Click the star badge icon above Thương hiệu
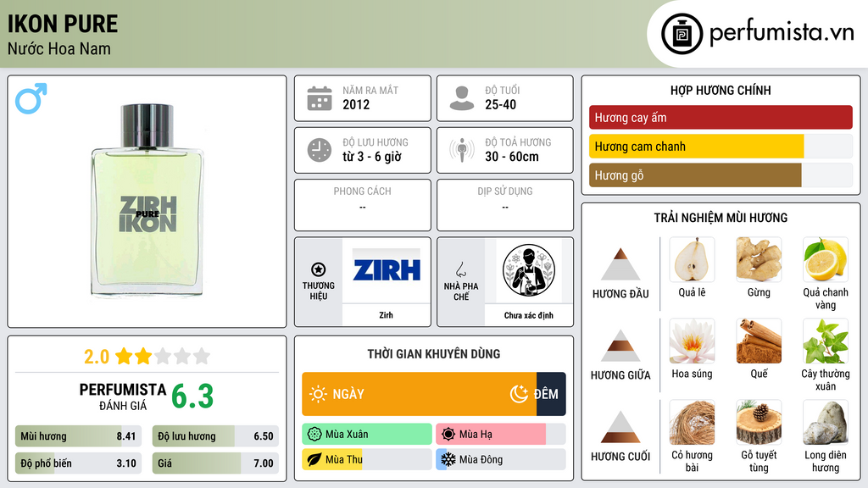The image size is (868, 488). [319, 269]
